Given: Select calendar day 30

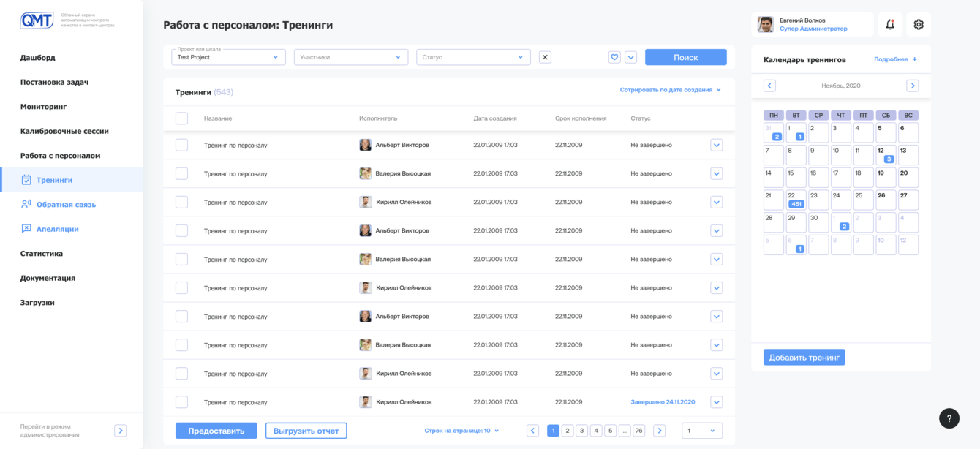Looking at the screenshot, I should 818,222.
